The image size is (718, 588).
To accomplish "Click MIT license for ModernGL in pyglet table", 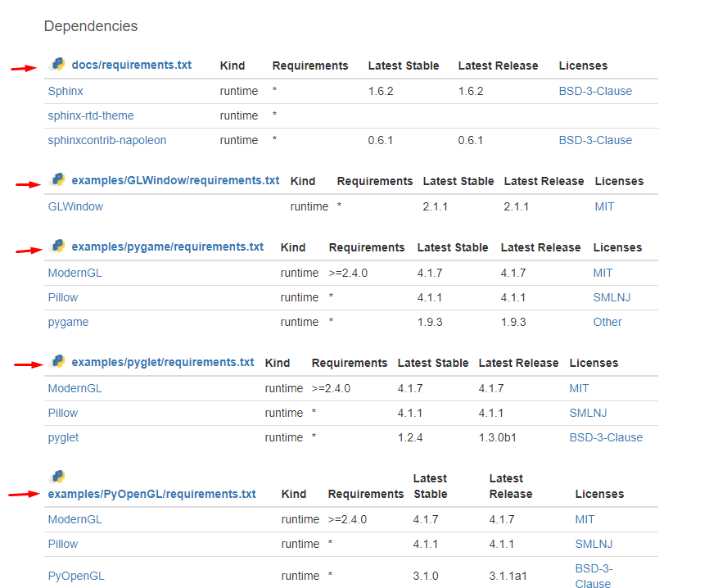I will point(579,388).
